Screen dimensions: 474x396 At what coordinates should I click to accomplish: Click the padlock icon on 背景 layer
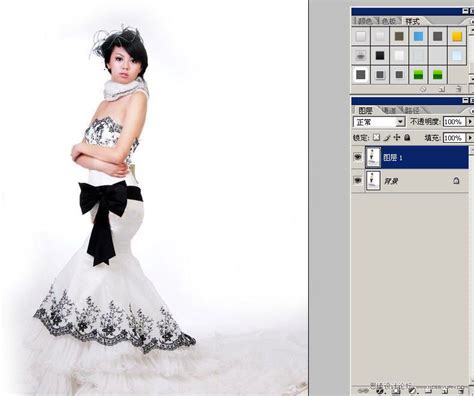456,181
